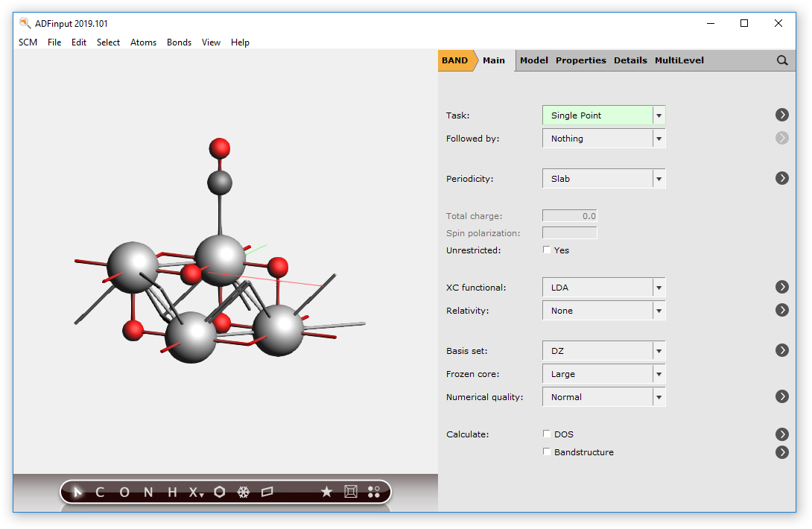Switch to the Model tab

[534, 60]
